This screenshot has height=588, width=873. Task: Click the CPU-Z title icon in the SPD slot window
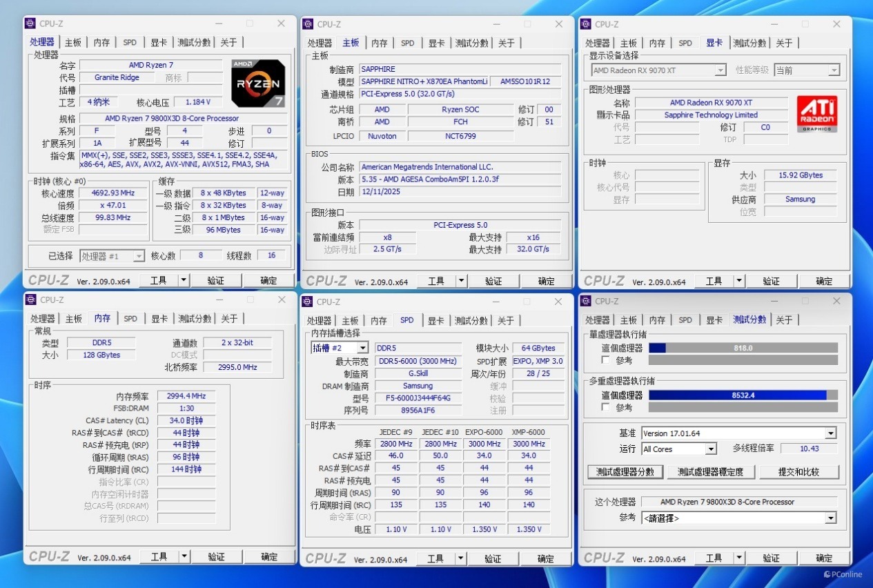(x=308, y=302)
